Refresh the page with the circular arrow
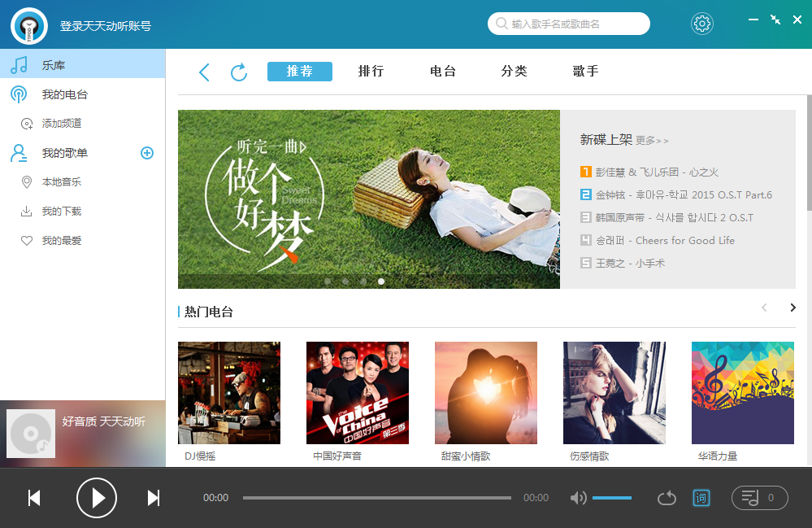The height and width of the screenshot is (528, 812). point(239,72)
